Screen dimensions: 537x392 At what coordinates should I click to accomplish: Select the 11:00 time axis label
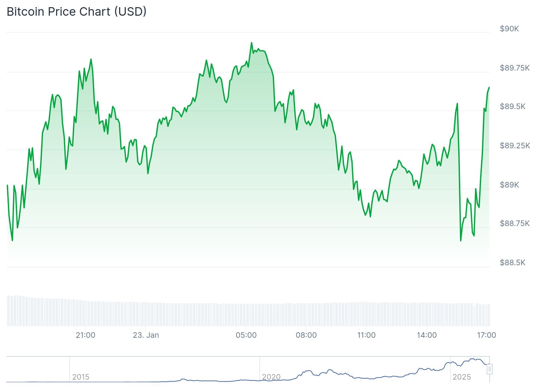366,335
